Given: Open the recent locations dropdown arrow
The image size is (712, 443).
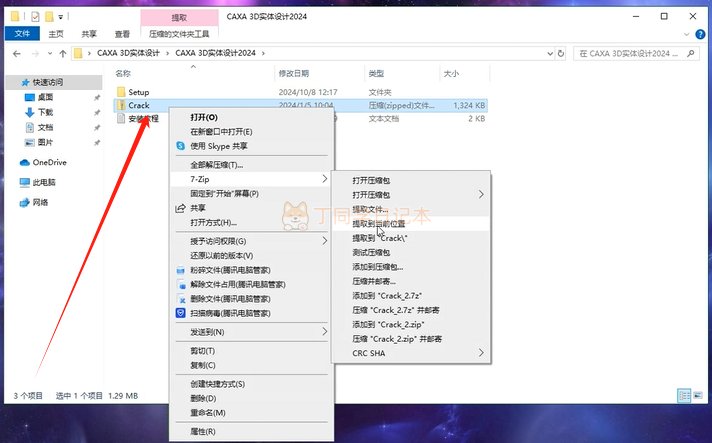Looking at the screenshot, I should tap(49, 54).
